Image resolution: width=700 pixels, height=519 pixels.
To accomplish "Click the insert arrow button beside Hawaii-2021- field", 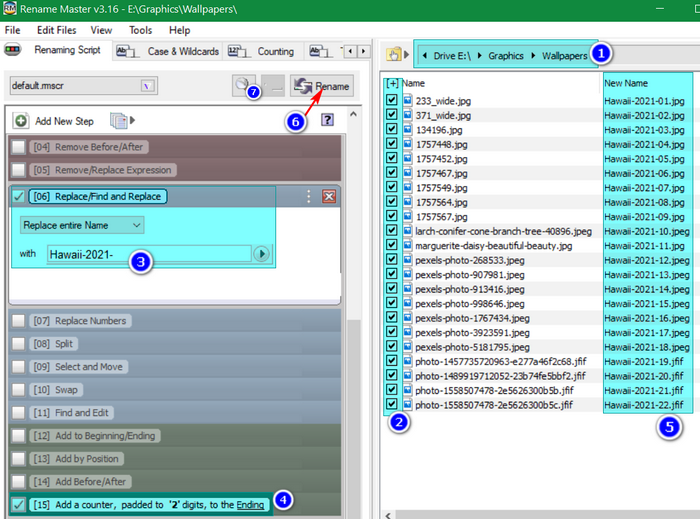I will pyautogui.click(x=262, y=254).
